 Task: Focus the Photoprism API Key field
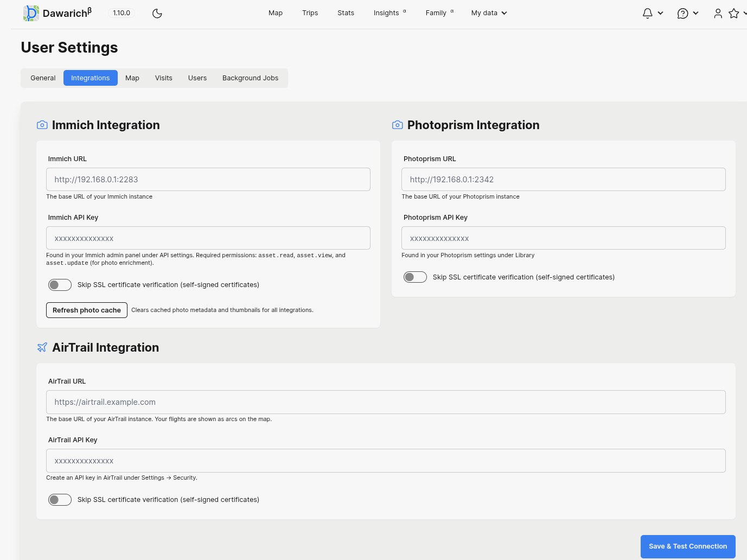(x=564, y=238)
